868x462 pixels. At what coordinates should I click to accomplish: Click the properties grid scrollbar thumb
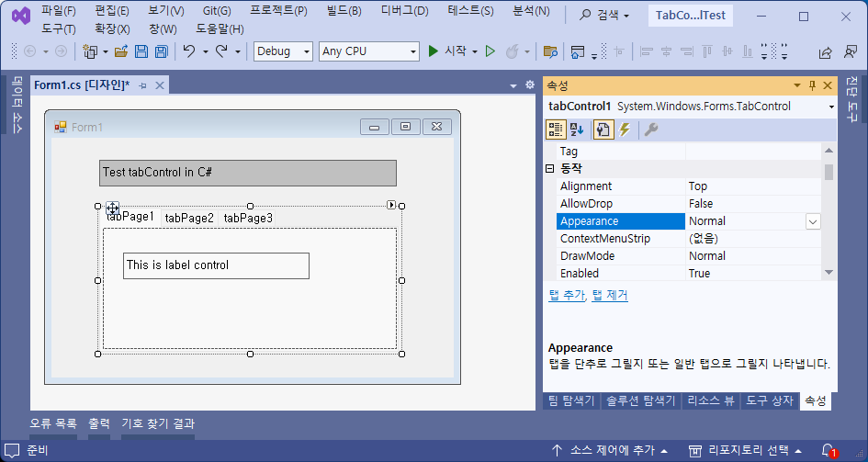[x=829, y=172]
